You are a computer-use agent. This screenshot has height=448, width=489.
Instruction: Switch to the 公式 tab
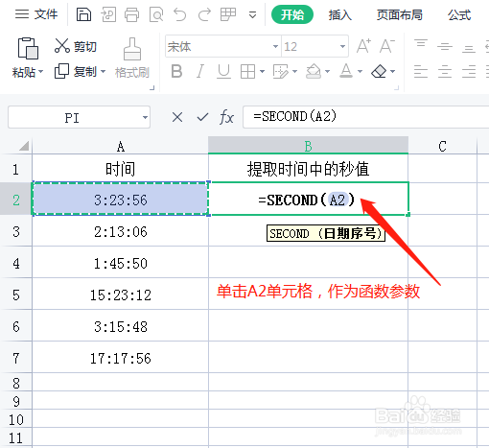[459, 14]
